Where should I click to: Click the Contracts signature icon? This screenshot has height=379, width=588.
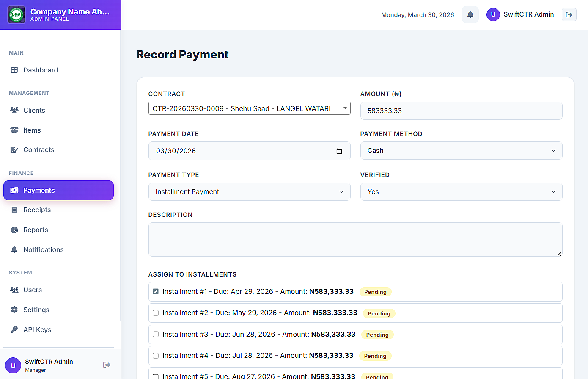pos(14,149)
